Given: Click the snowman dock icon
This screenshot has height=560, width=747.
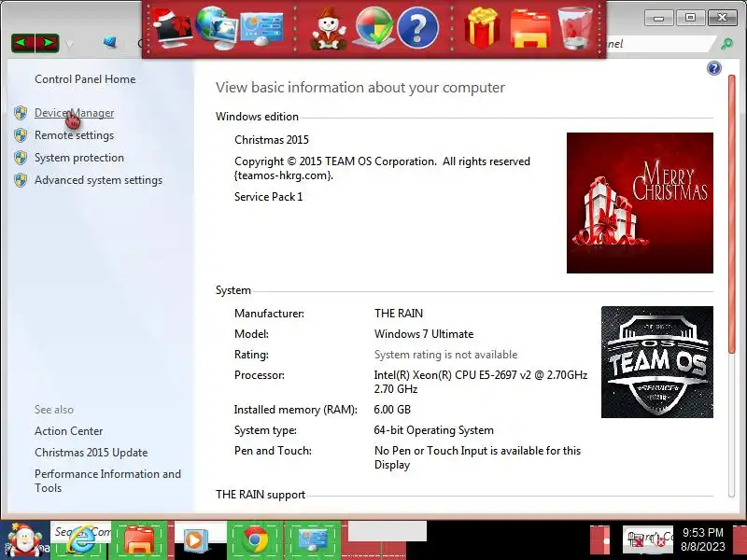Looking at the screenshot, I should pos(329,29).
